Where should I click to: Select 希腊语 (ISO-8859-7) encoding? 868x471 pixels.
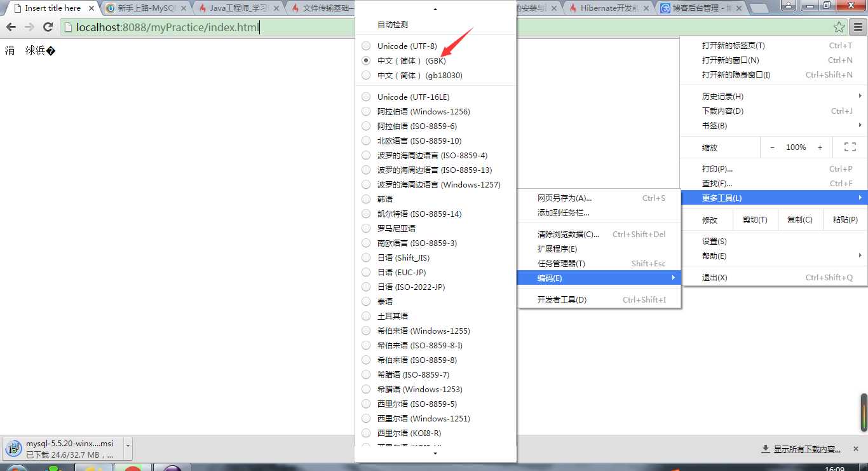(x=436, y=374)
